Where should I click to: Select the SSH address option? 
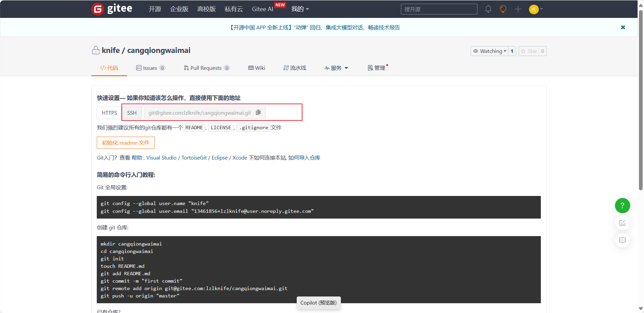click(x=132, y=113)
